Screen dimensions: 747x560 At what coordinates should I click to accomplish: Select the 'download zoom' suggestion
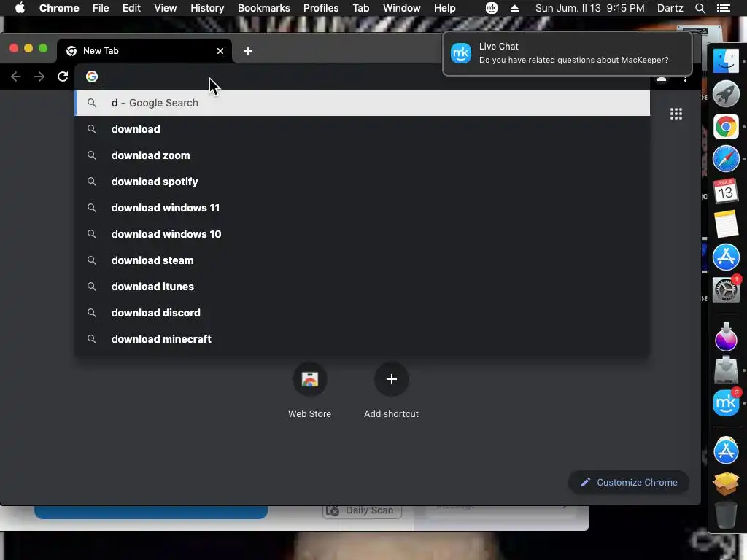click(x=362, y=155)
